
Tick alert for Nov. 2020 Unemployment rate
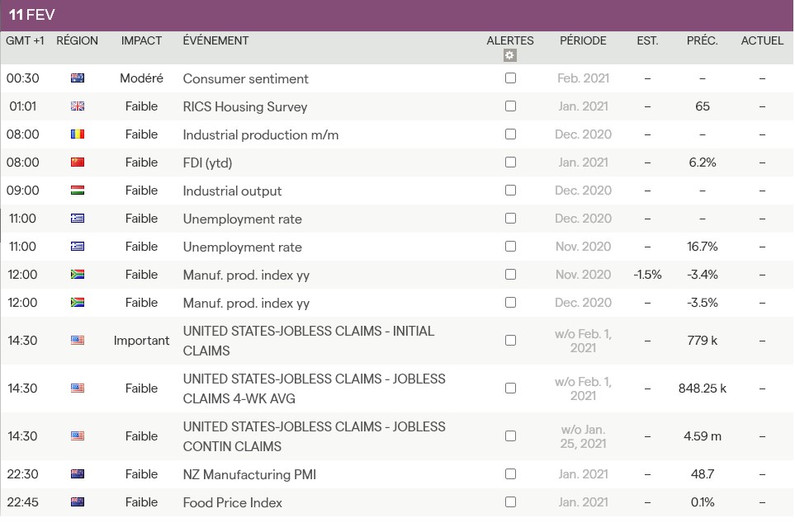click(510, 247)
